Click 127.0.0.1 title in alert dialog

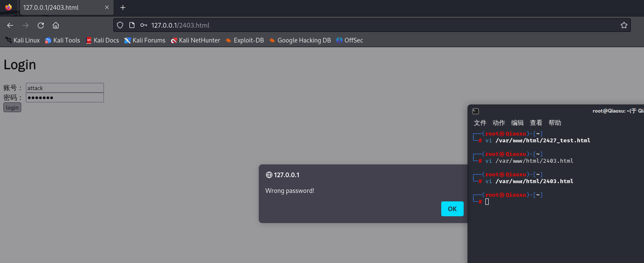[x=287, y=175]
